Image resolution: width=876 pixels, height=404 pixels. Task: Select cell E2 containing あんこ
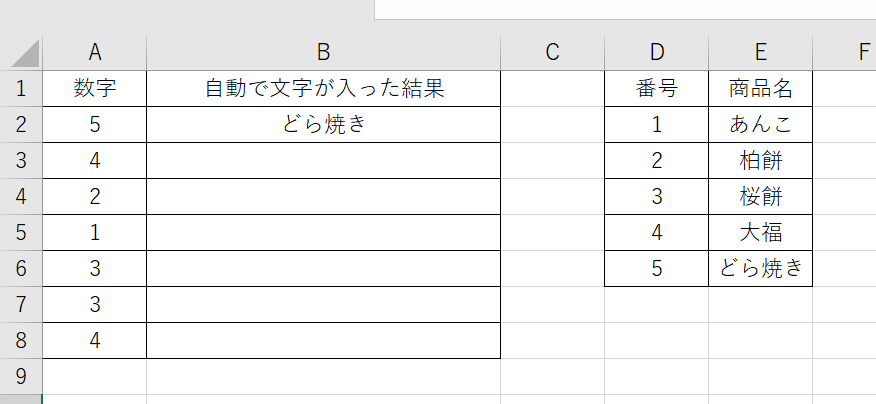(x=760, y=125)
